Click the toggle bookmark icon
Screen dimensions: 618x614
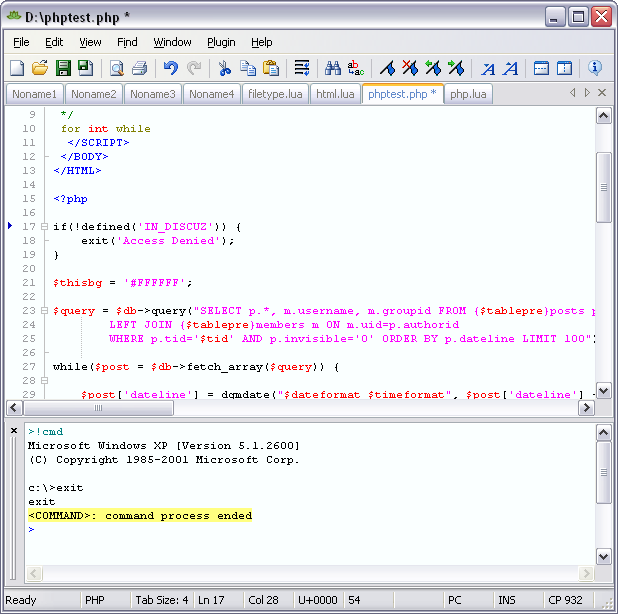click(x=387, y=68)
